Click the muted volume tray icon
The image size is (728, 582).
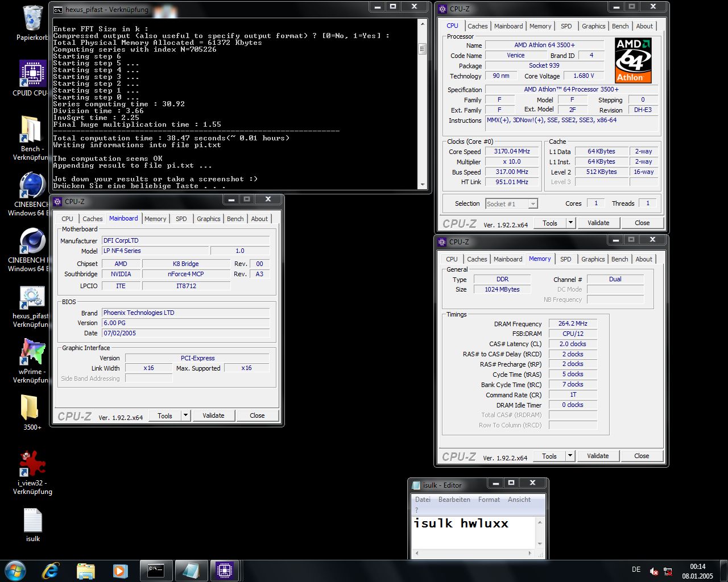click(654, 571)
